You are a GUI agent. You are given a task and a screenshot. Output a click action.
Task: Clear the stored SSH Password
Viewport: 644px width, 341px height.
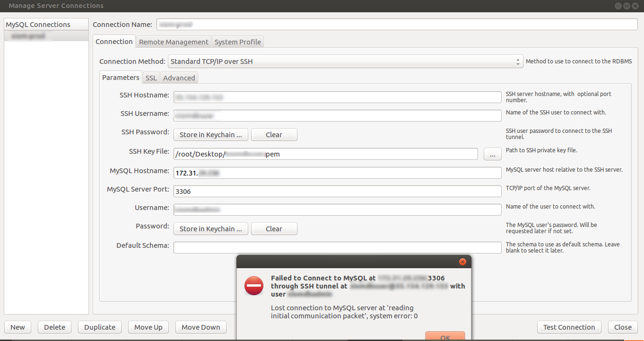(274, 134)
